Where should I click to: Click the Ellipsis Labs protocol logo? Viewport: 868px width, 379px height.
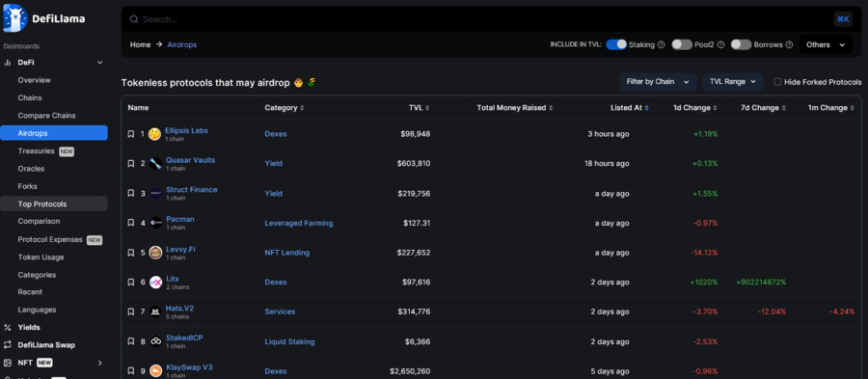point(155,134)
